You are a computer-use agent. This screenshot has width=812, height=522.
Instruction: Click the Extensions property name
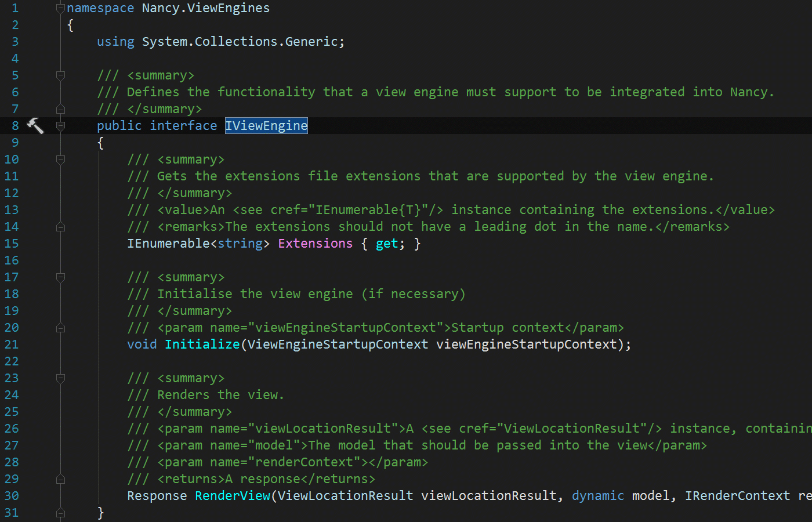pos(315,243)
